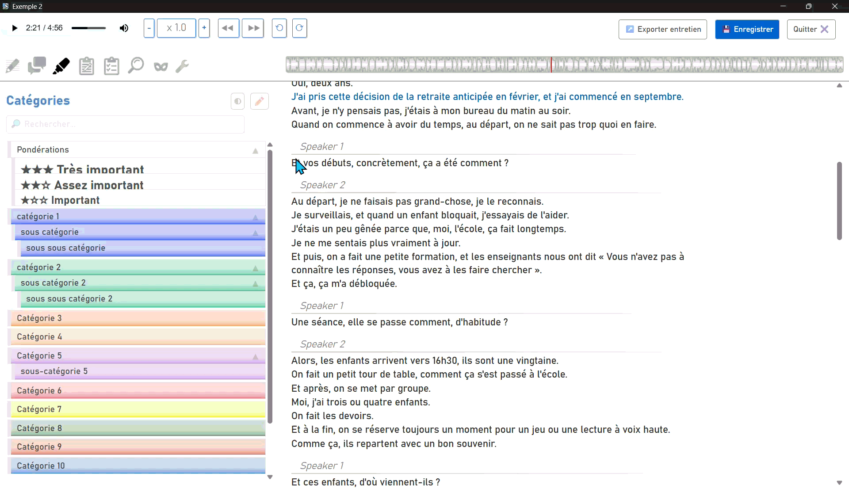Click the transcript vertical scrollbar thumb

(839, 201)
